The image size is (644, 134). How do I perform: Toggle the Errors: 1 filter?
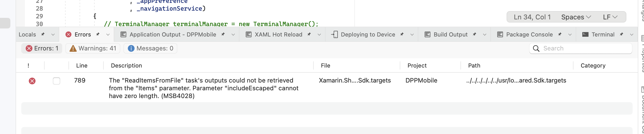(42, 48)
